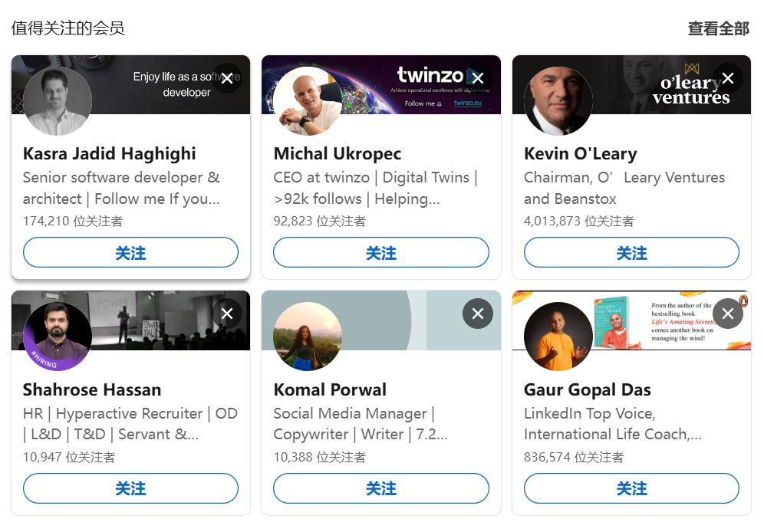This screenshot has height=532, width=764.
Task: Open Kevin O'Leary's profile photo
Action: tap(558, 100)
